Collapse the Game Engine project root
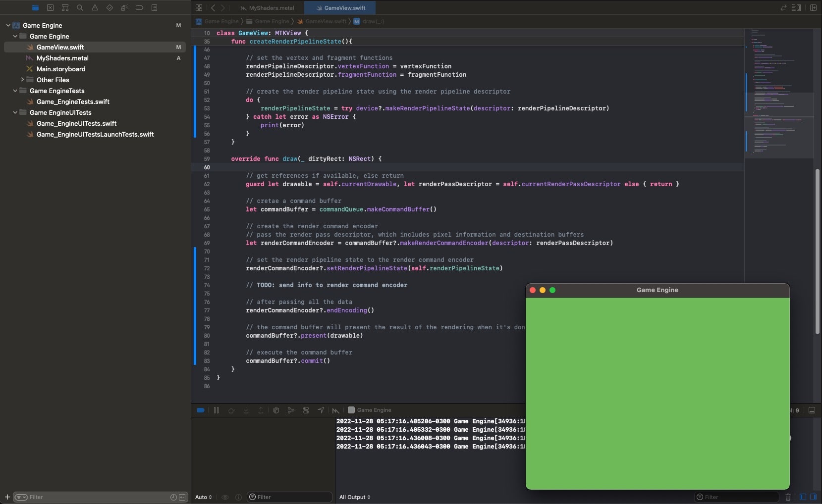This screenshot has height=504, width=822. 8,25
